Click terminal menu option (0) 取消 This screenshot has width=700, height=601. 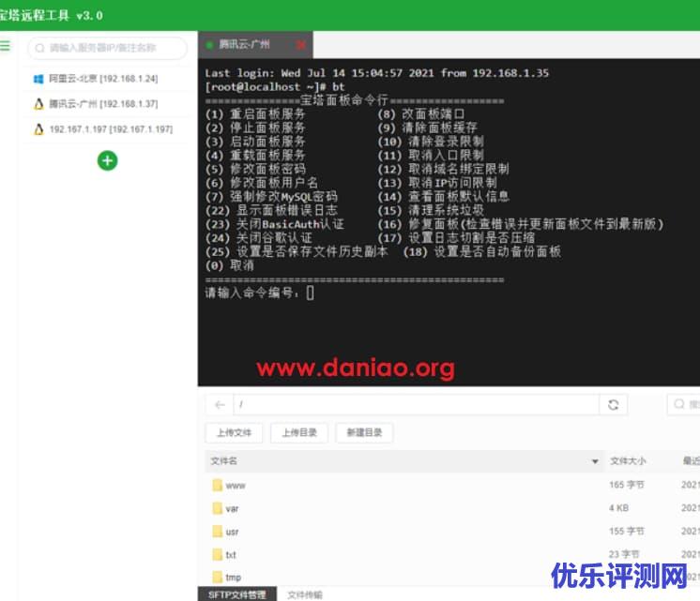click(x=230, y=265)
